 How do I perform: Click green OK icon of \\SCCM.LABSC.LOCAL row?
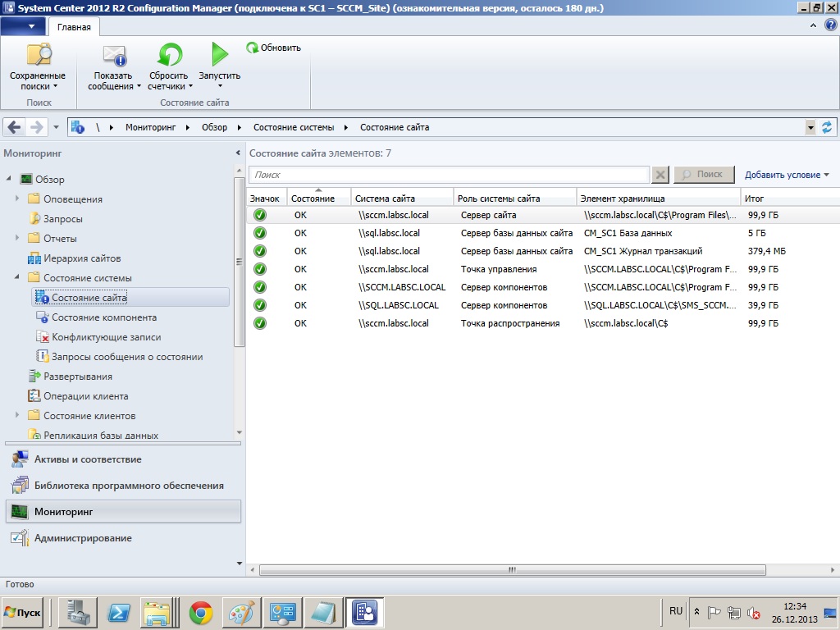(x=260, y=287)
